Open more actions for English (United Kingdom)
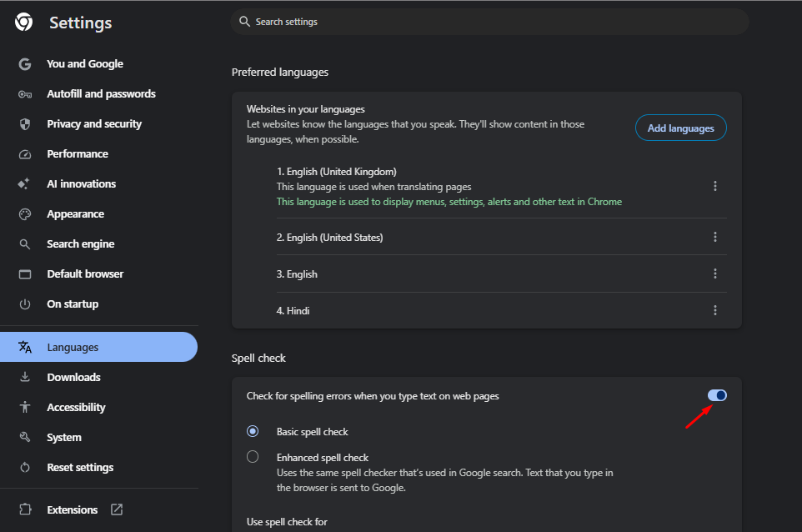The width and height of the screenshot is (802, 532). click(x=715, y=186)
